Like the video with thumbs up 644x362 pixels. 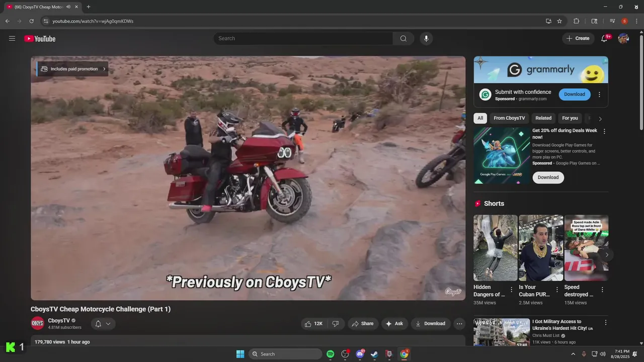pyautogui.click(x=314, y=324)
